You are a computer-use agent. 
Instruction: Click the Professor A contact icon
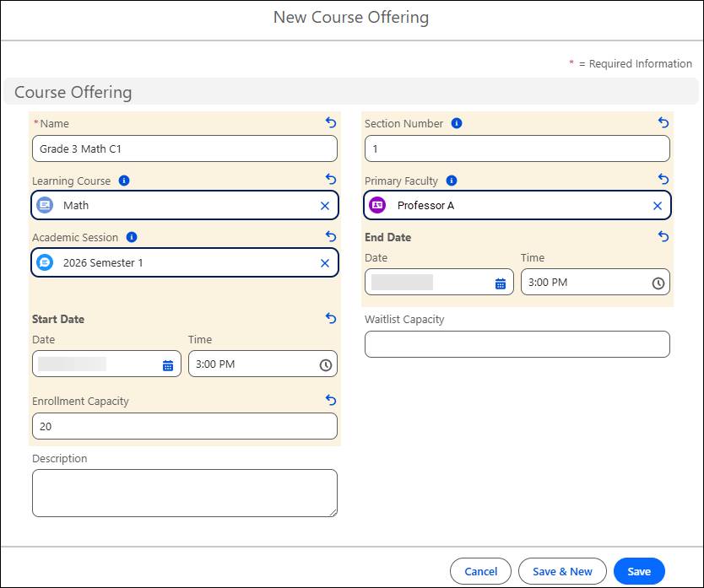click(377, 205)
